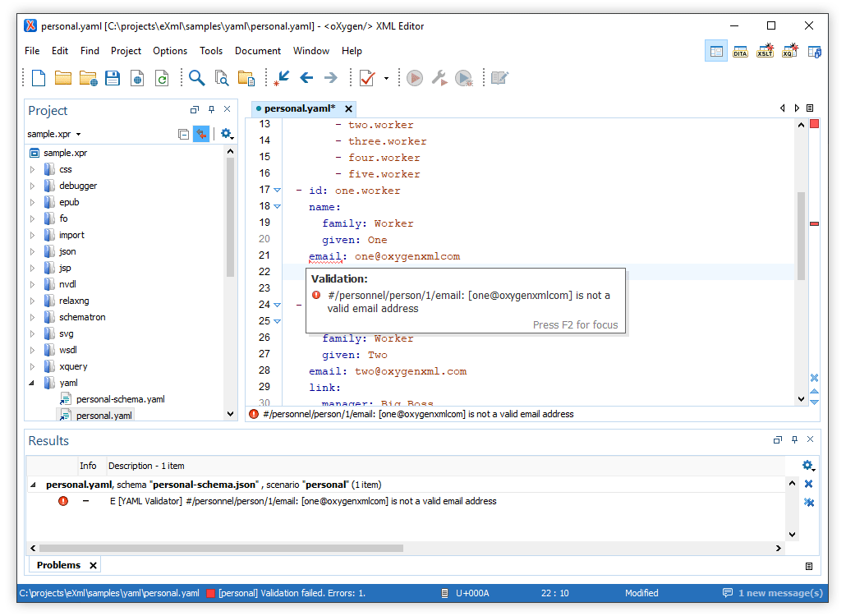Click the Find/Replace in Files icon
This screenshot has height=616, width=846.
point(221,78)
